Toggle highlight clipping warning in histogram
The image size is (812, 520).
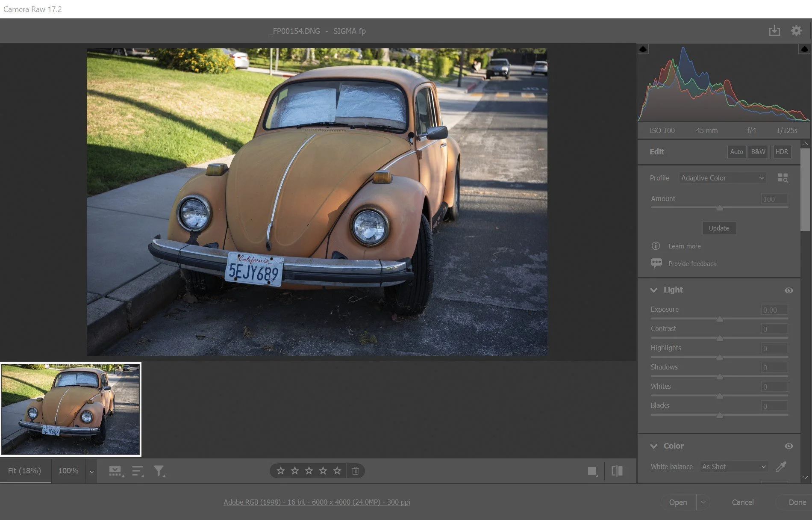pyautogui.click(x=804, y=49)
